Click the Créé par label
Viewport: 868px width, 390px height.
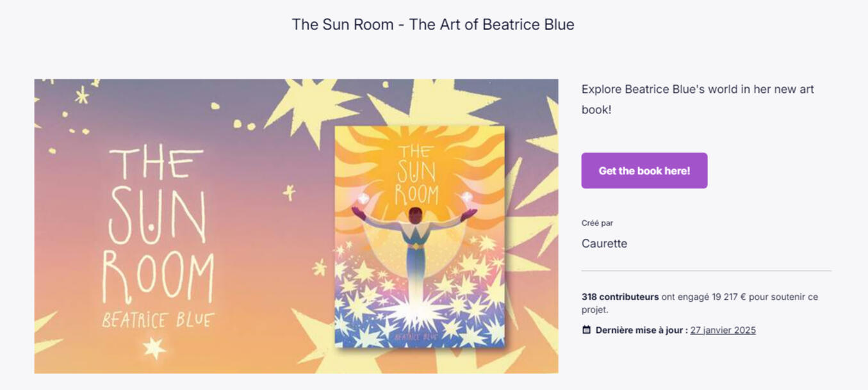[596, 223]
